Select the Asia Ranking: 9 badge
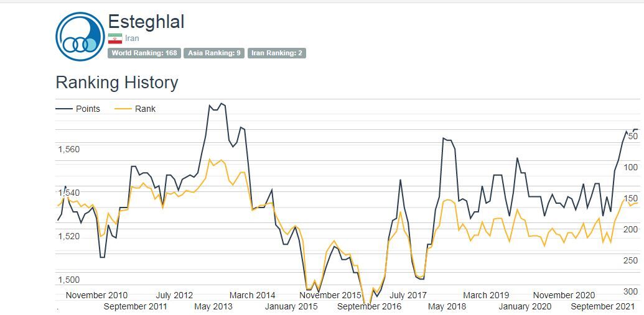Image resolution: width=644 pixels, height=315 pixels. 214,53
